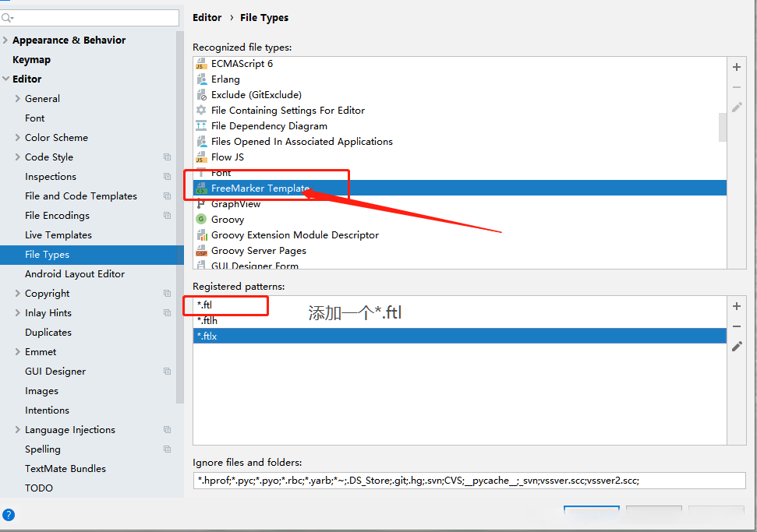Click the Erlang file type icon
The height and width of the screenshot is (532, 757).
[x=201, y=79]
